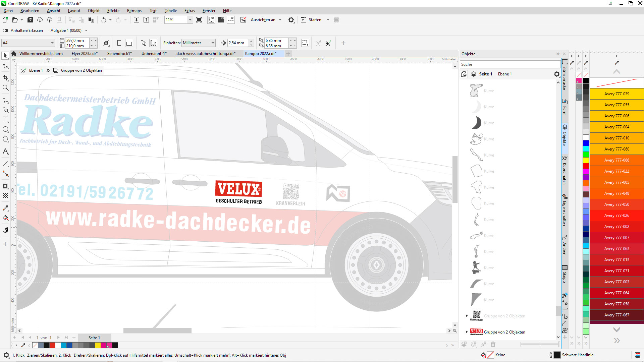Click the Export icon
The image size is (644, 362).
[146, 20]
